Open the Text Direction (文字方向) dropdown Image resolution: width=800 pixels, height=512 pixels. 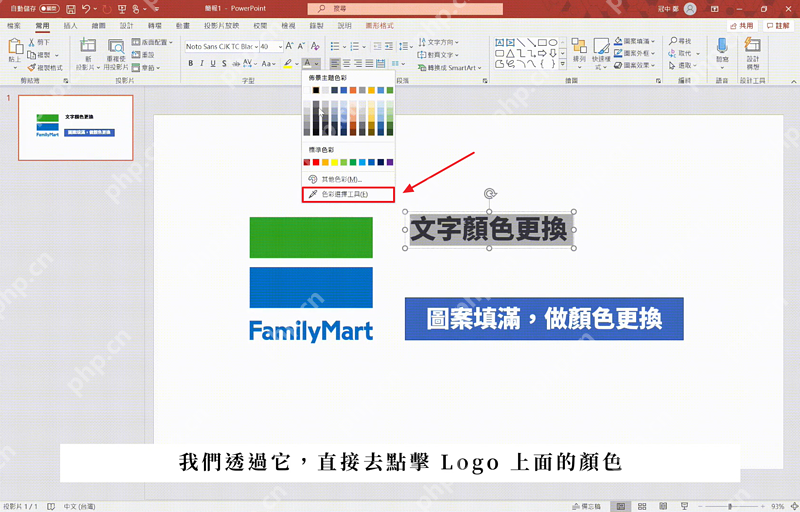(x=438, y=42)
